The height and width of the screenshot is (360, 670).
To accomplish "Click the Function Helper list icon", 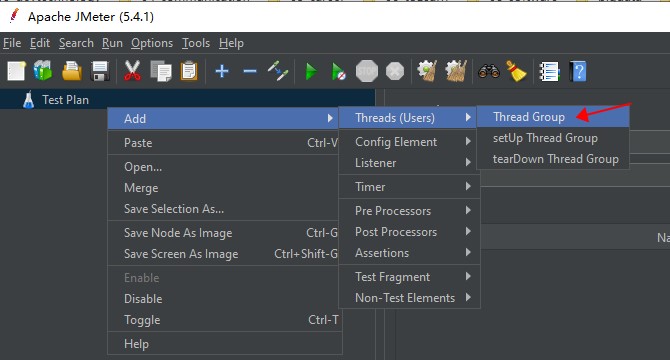I will 550,71.
